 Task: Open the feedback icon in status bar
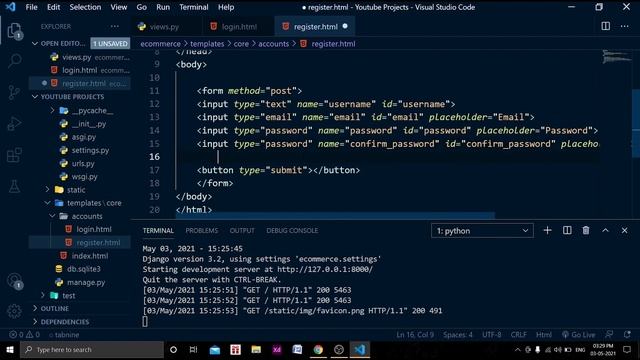(x=609, y=335)
